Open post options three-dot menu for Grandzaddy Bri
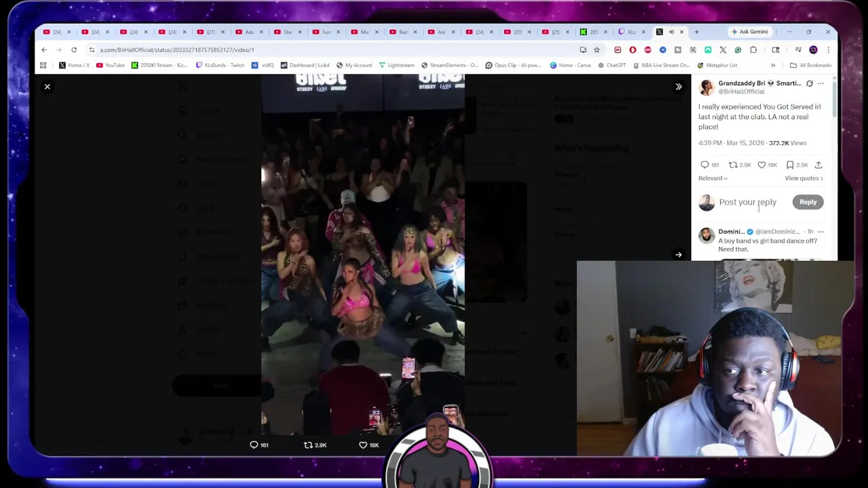868x488 pixels. point(821,83)
